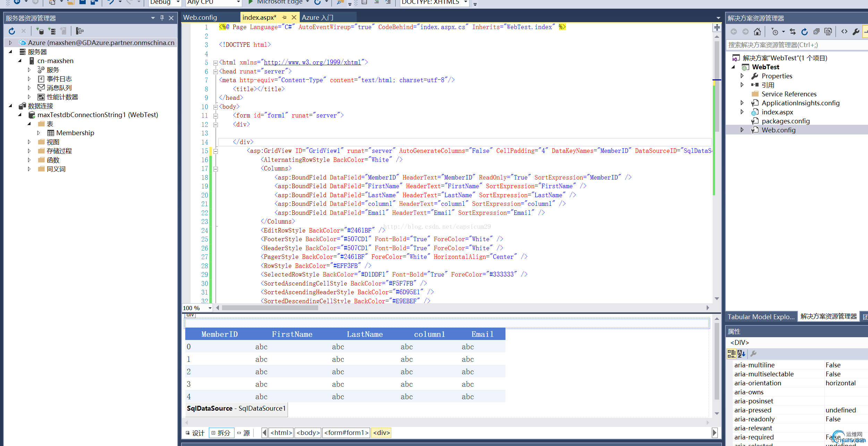Expand the Properties node under WebTest

point(742,76)
